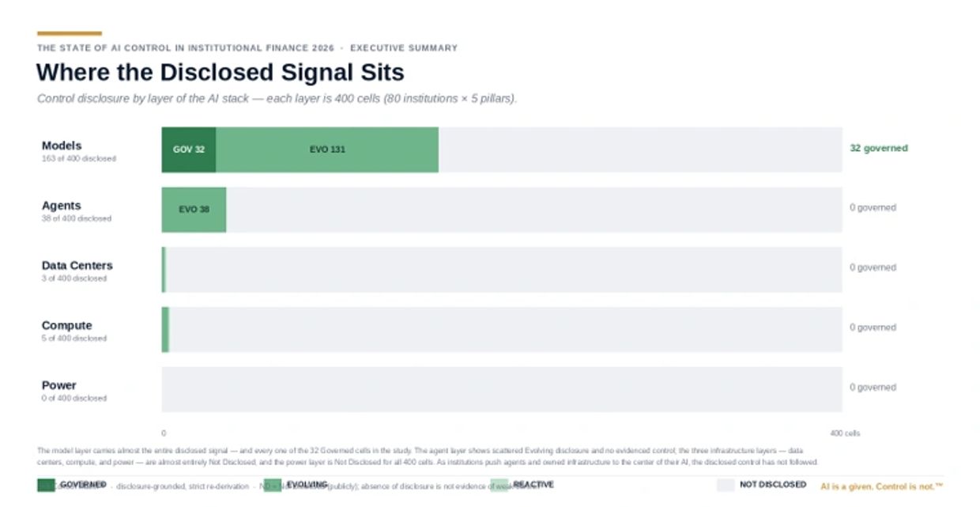The width and height of the screenshot is (980, 507).
Task: Click the Reactive legend color swatch
Action: [499, 485]
